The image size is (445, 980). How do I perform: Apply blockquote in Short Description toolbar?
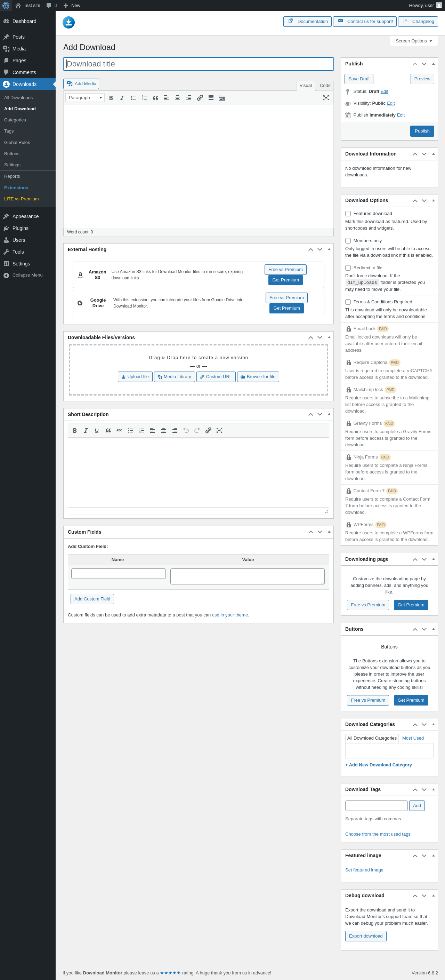point(108,430)
